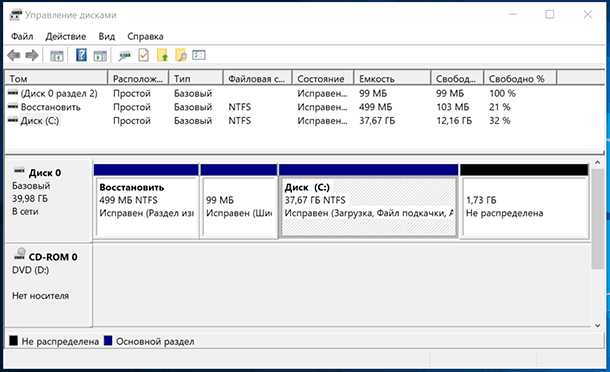Select the CD-ROM 0 DVD (D:) header panel
The height and width of the screenshot is (372, 610).
click(x=49, y=285)
